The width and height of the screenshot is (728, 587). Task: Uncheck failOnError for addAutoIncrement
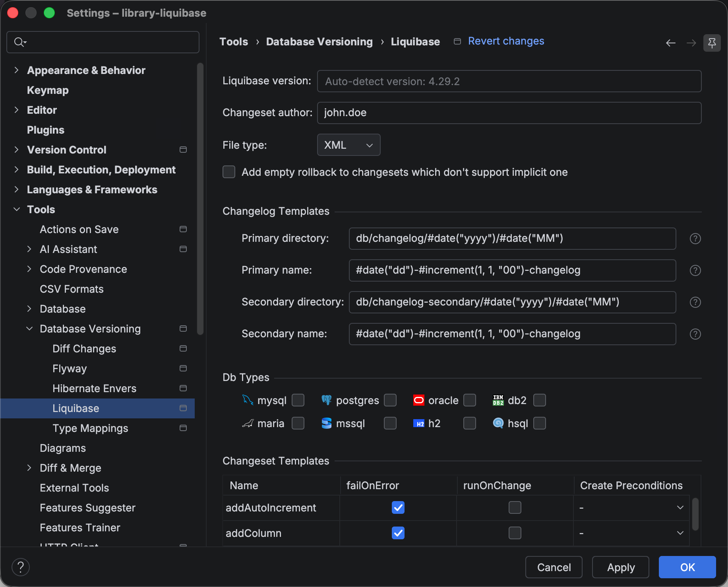tap(398, 507)
